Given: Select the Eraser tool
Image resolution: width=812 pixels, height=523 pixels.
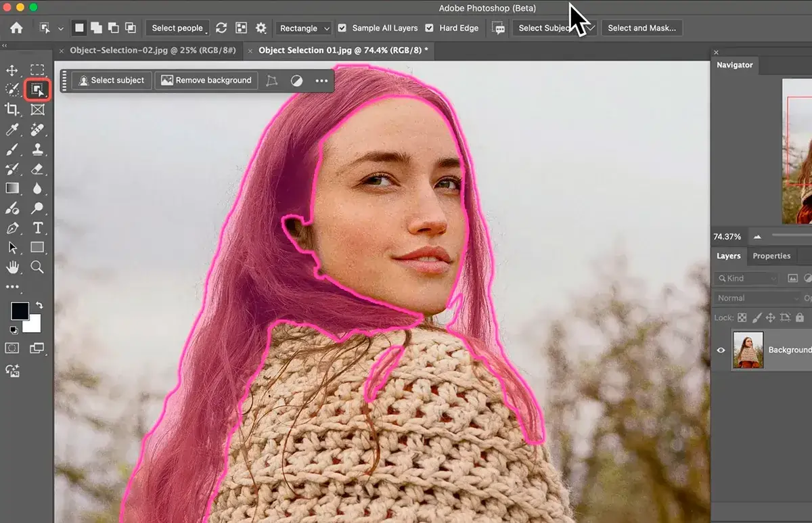Looking at the screenshot, I should 37,168.
